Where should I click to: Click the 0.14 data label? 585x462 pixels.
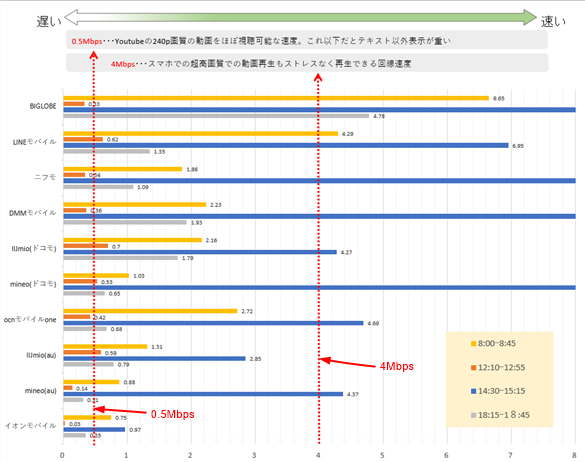tap(82, 389)
